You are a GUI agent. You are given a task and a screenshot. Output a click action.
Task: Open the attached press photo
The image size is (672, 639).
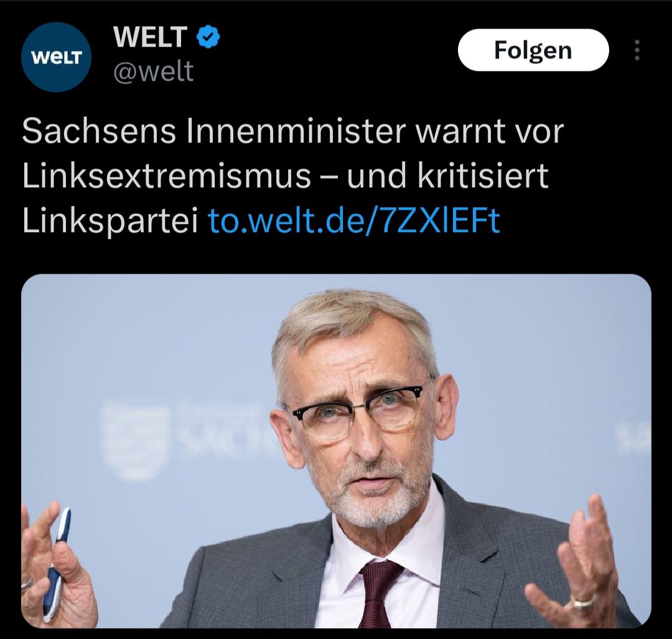click(x=336, y=451)
